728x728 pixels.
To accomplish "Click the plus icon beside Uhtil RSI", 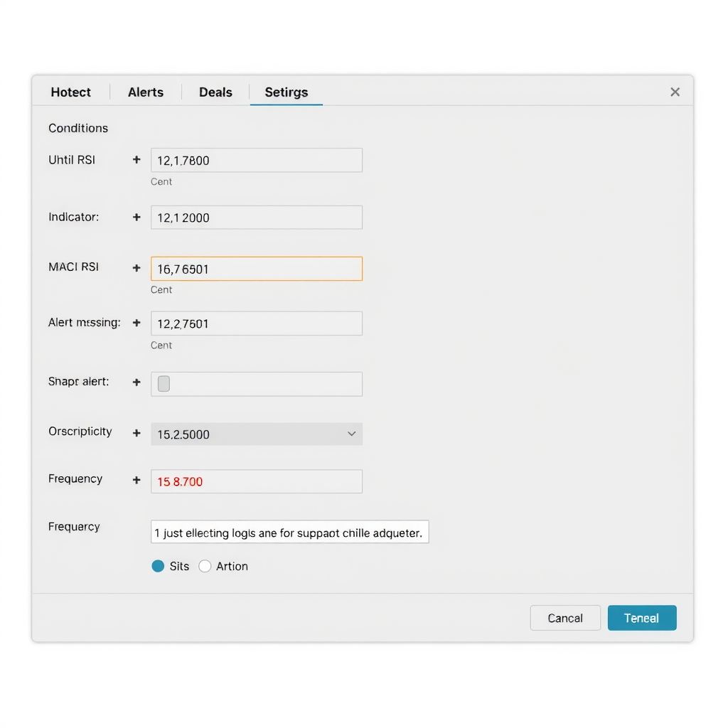I will point(136,160).
